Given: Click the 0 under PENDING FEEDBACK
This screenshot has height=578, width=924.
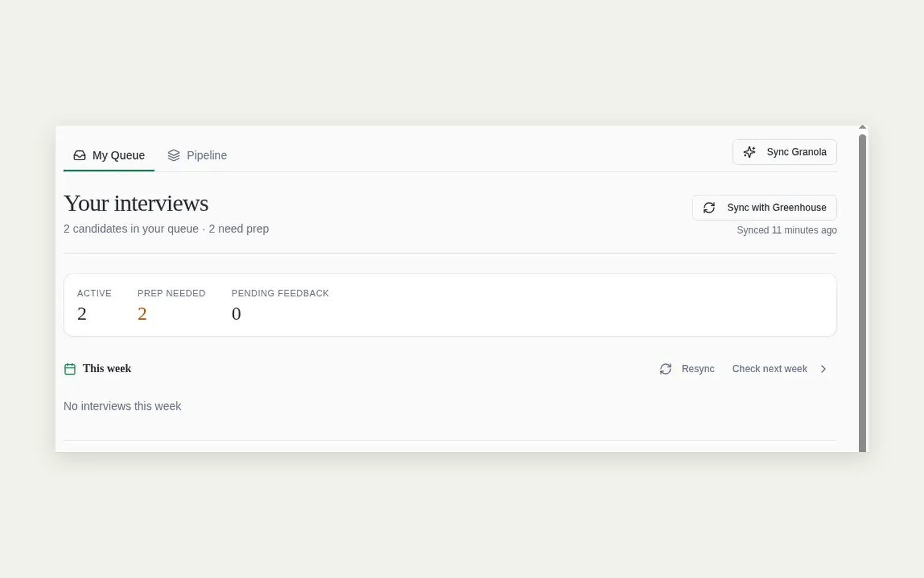Looking at the screenshot, I should tap(236, 314).
